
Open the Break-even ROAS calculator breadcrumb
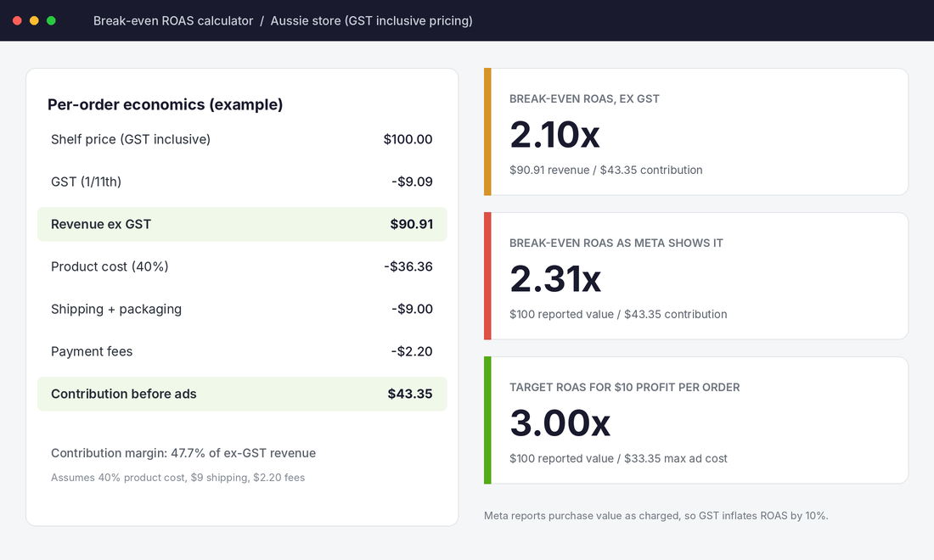[173, 21]
